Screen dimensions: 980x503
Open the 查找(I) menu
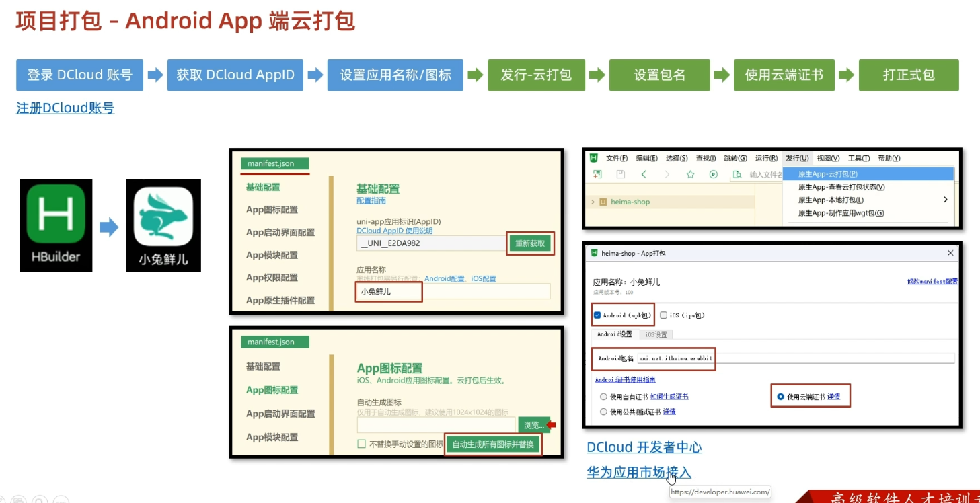[706, 158]
